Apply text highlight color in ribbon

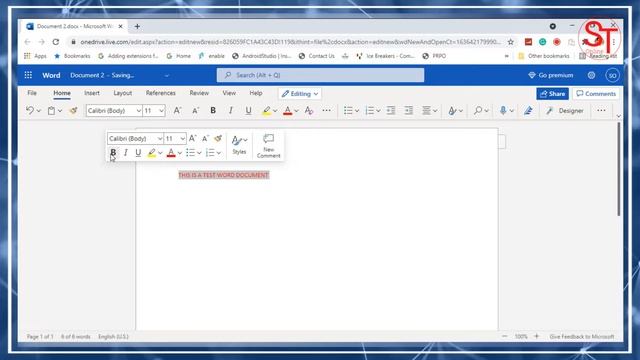pyautogui.click(x=267, y=111)
